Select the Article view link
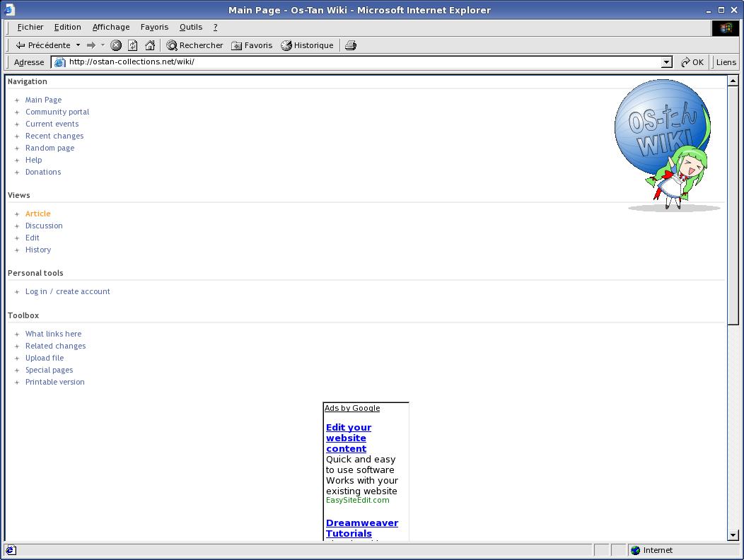This screenshot has height=560, width=744. pos(37,214)
